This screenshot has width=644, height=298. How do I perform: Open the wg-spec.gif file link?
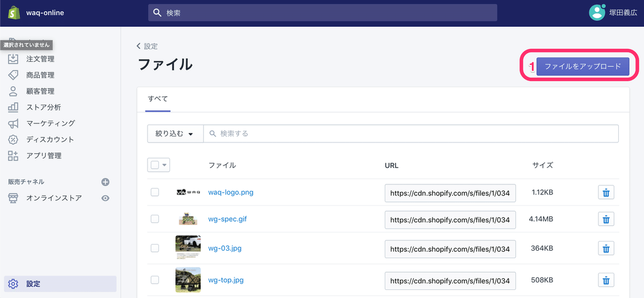pos(228,219)
